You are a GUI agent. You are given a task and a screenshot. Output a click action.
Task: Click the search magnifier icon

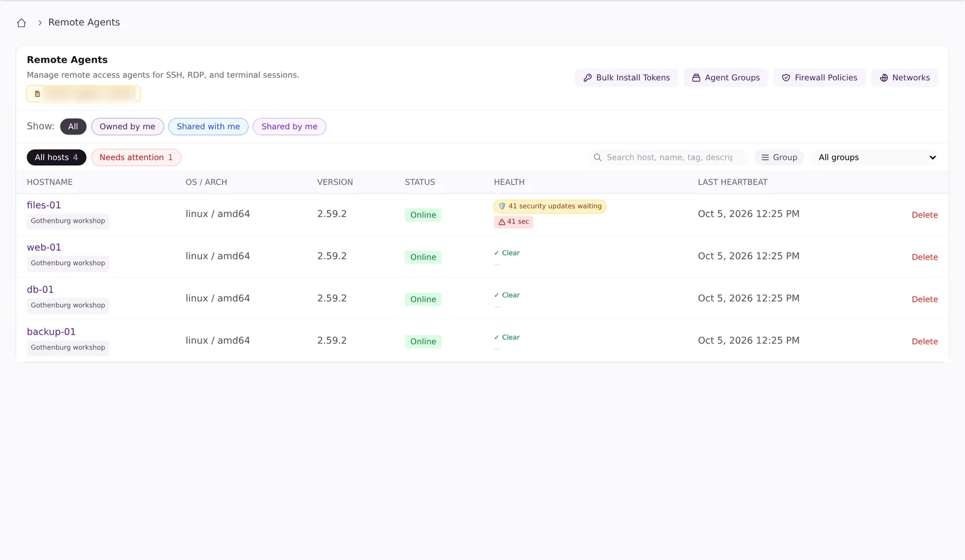[598, 157]
